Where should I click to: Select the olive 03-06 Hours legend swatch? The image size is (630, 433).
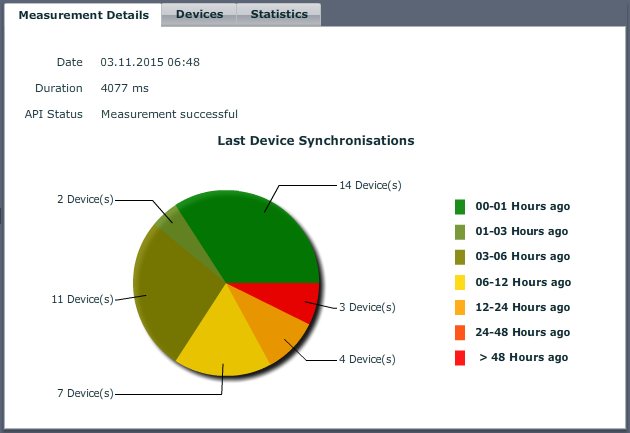pyautogui.click(x=460, y=257)
